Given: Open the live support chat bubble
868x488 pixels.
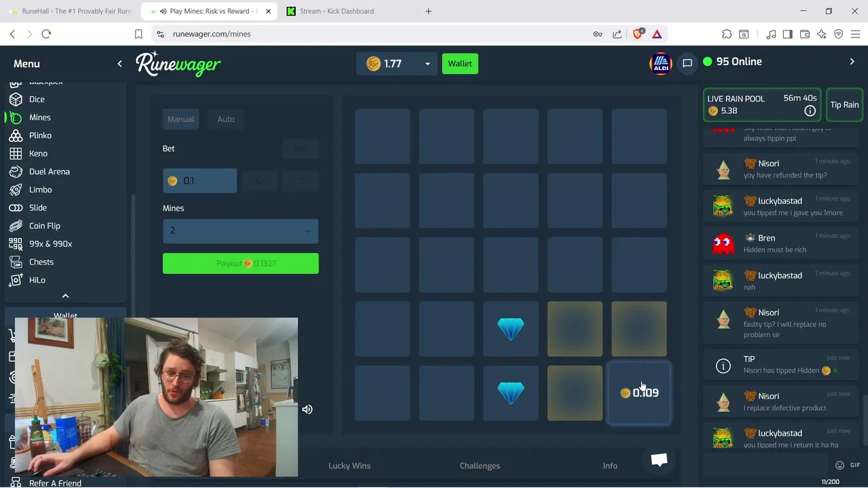Looking at the screenshot, I should (x=659, y=460).
